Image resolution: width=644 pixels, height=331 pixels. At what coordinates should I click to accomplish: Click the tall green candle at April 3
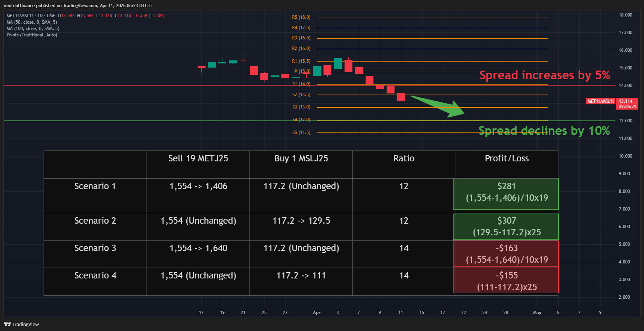point(338,63)
